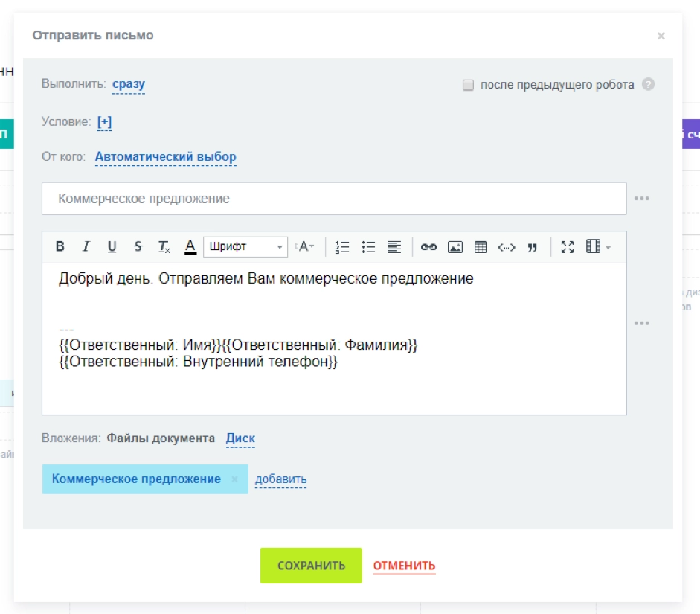The height and width of the screenshot is (614, 700).
Task: Open the HTML source code view
Action: click(x=507, y=247)
